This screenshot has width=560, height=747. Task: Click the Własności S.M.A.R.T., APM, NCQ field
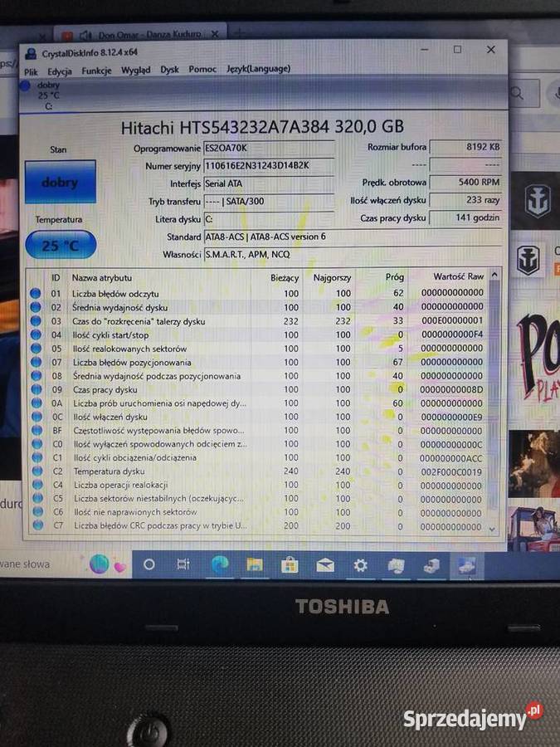click(353, 254)
